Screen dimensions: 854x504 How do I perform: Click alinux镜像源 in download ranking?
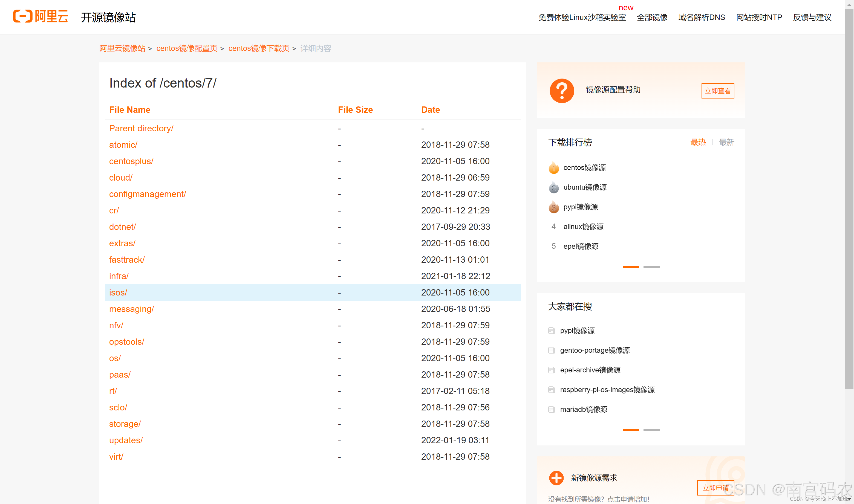[583, 227]
